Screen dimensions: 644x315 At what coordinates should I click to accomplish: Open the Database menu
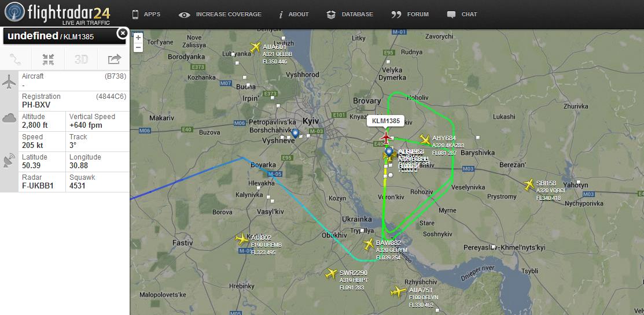349,14
